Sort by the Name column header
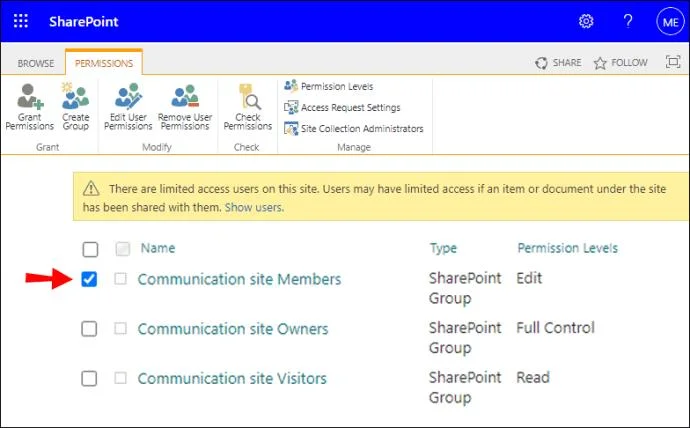The image size is (690, 428). [158, 248]
